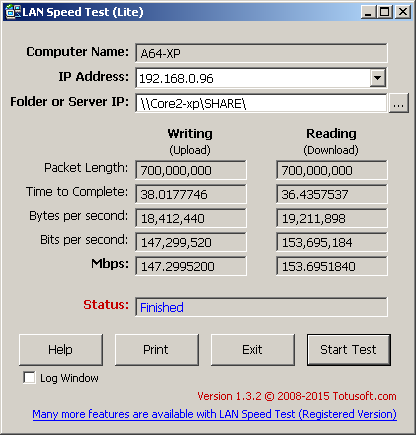Click the LAN Speed Test title bar icon

(x=13, y=12)
